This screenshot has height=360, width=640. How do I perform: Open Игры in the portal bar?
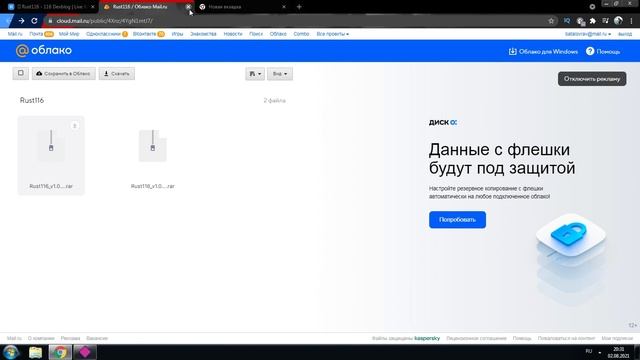(177, 34)
